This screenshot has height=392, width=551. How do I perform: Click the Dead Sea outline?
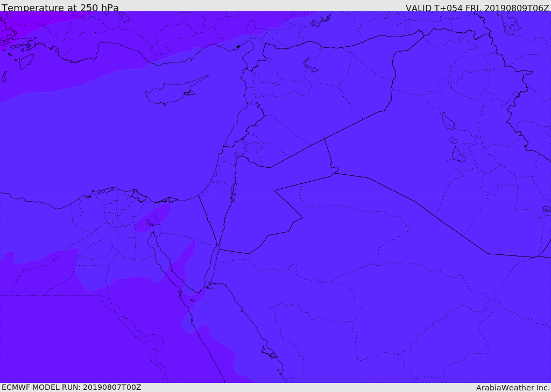click(x=234, y=192)
